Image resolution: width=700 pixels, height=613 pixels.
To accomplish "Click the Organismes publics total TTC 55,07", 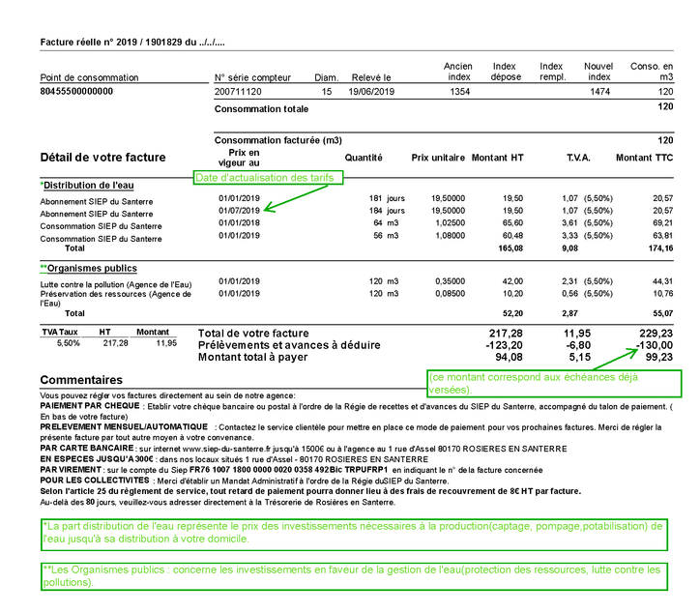I will [662, 313].
